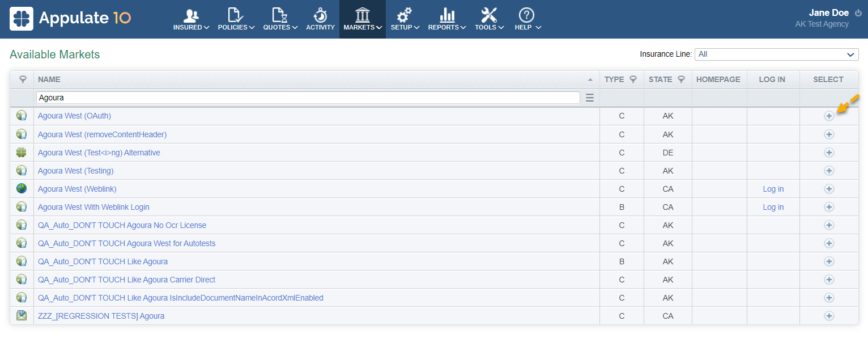Viewport: 868px width, 338px height.
Task: Add the Agoura West (Testing) market
Action: (x=829, y=171)
